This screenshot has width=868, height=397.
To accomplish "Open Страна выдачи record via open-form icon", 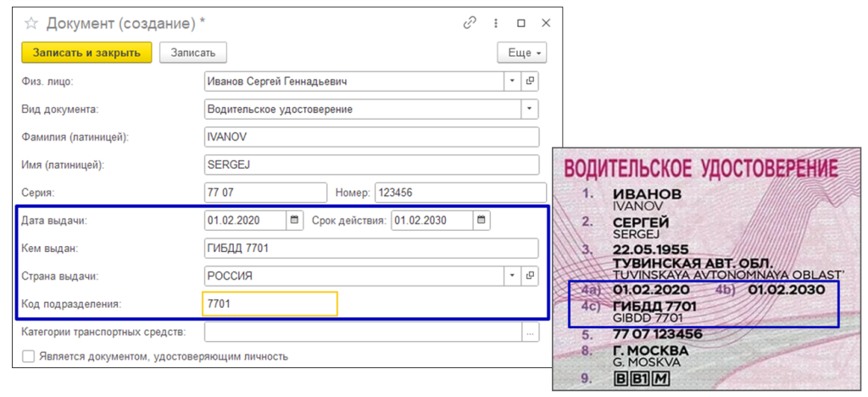I will tap(531, 276).
